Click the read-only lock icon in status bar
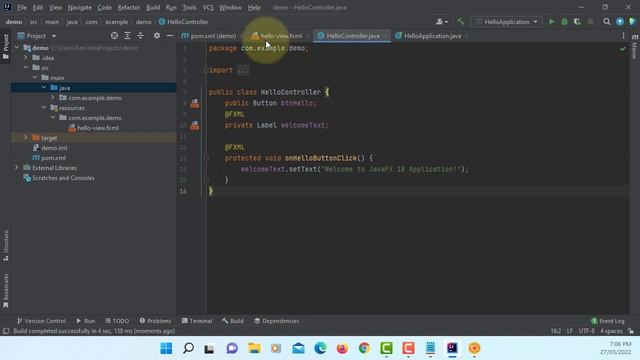 coord(631,331)
